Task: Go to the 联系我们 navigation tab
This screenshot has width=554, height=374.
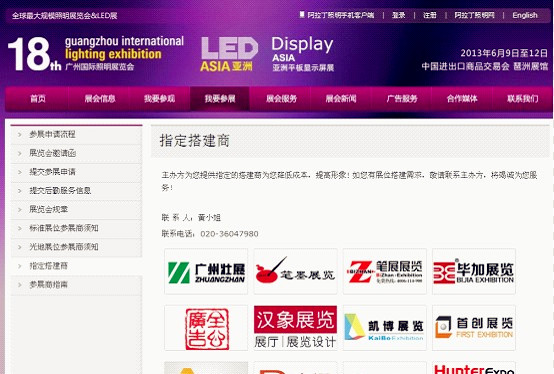Action: pos(523,99)
